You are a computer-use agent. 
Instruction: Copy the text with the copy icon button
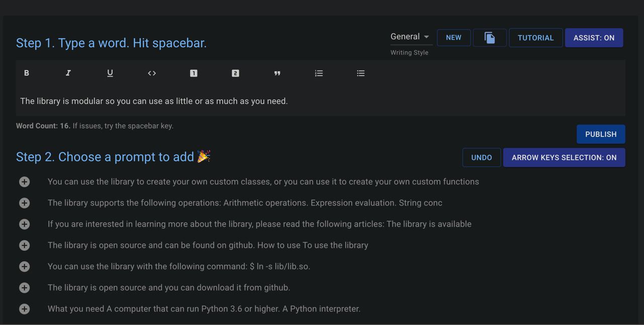(490, 38)
